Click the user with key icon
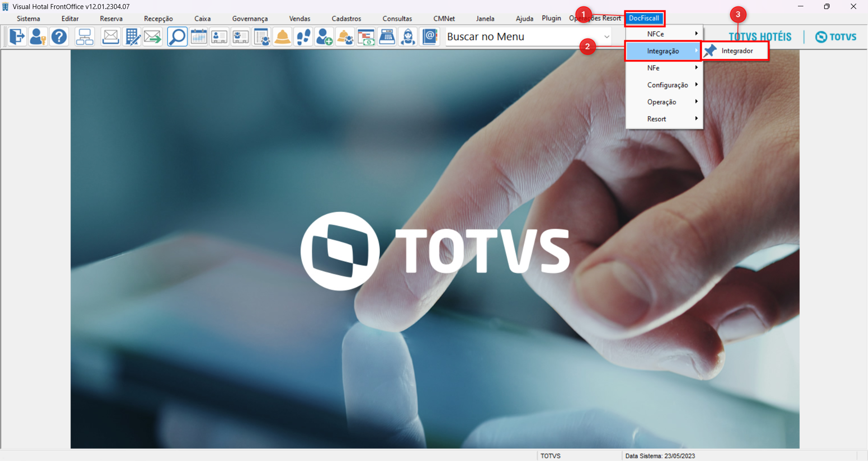The image size is (868, 461). tap(38, 37)
